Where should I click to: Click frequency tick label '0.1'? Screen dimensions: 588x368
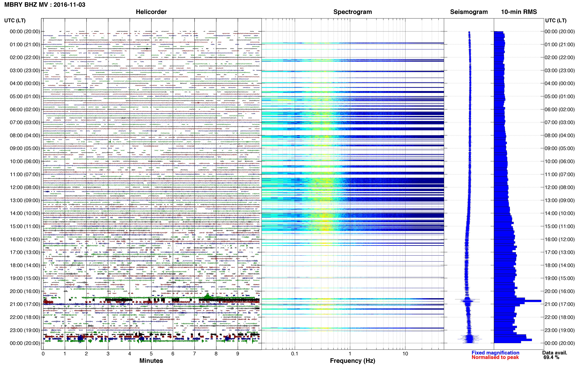pos(295,354)
